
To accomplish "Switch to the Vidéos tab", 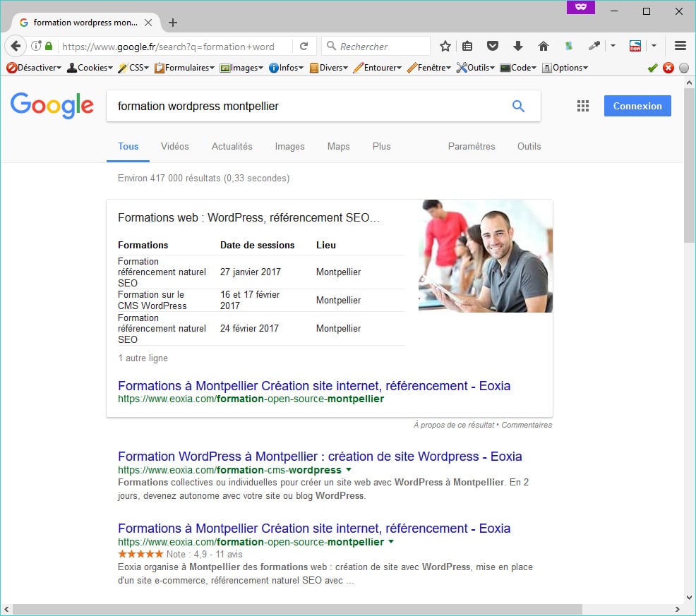I will point(175,147).
